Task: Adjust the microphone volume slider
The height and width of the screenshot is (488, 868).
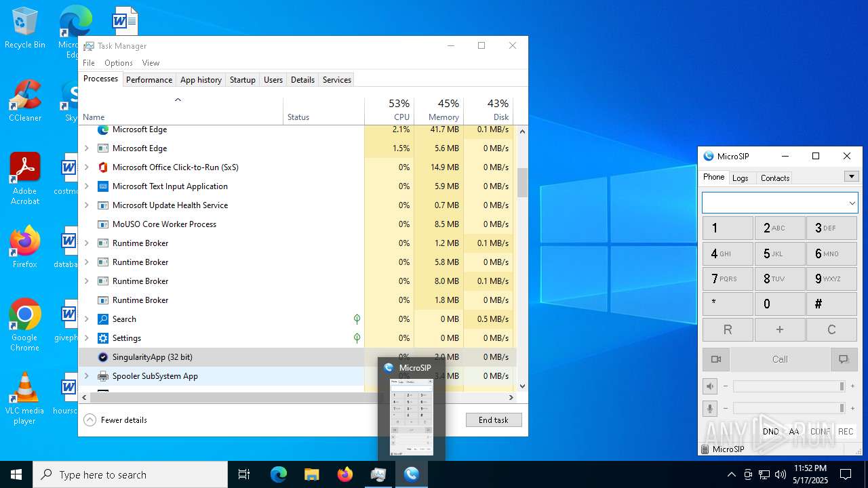Action: coord(789,408)
